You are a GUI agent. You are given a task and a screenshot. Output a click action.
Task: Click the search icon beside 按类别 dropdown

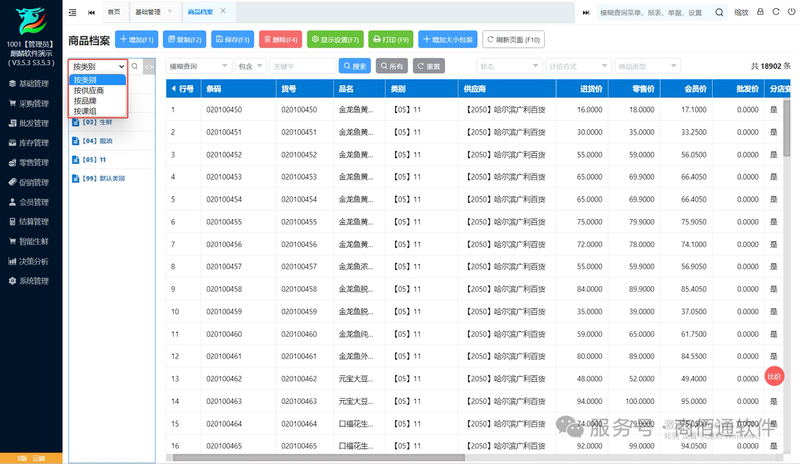coord(135,66)
